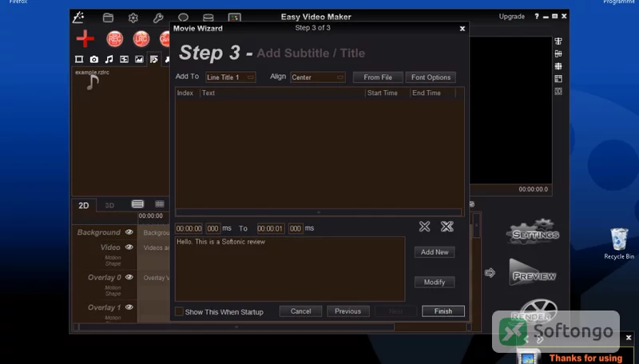Click the subtitle text box with Softonic review

290,269
